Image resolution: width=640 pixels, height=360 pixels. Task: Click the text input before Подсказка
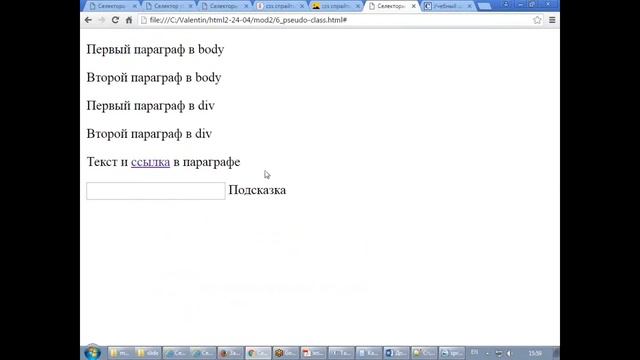(156, 191)
